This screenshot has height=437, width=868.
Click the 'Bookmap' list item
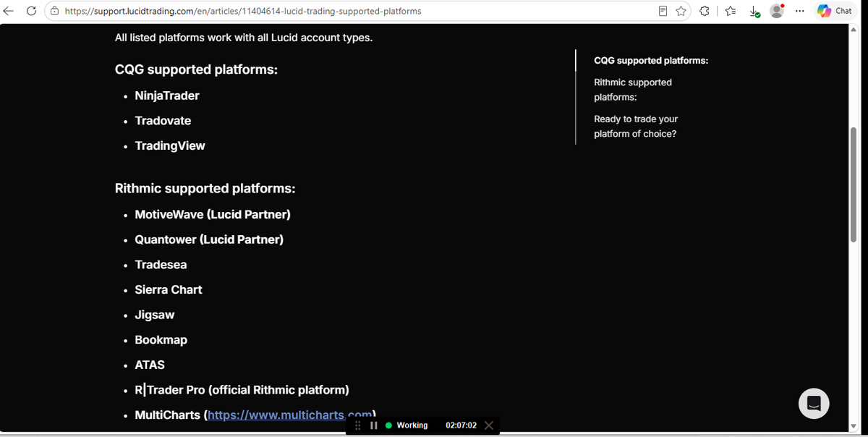point(161,340)
